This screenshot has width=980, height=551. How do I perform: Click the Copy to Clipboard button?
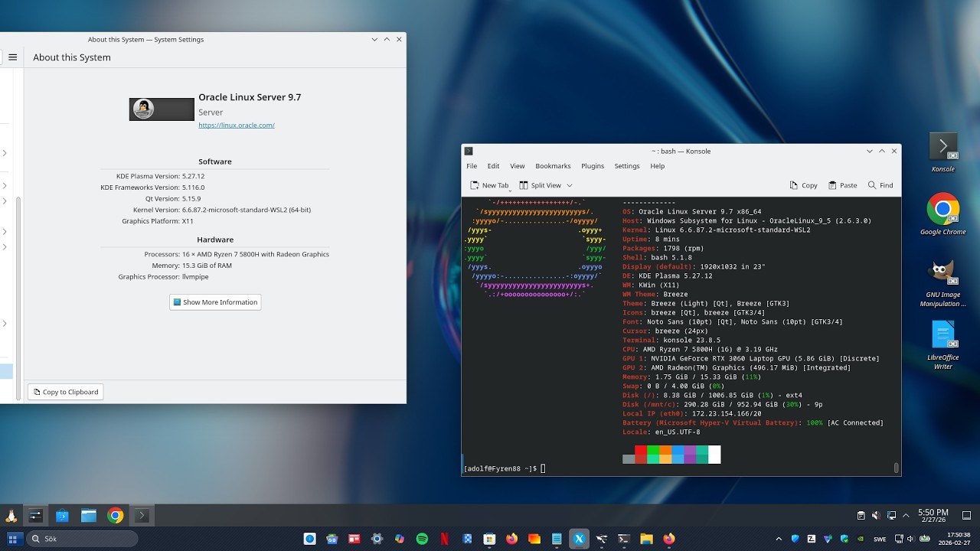66,392
